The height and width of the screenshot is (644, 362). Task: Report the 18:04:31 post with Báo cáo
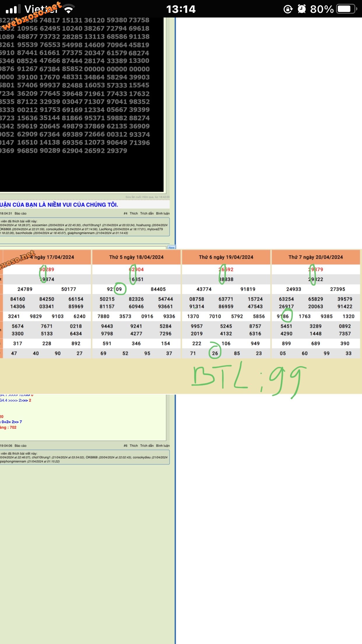coord(20,213)
